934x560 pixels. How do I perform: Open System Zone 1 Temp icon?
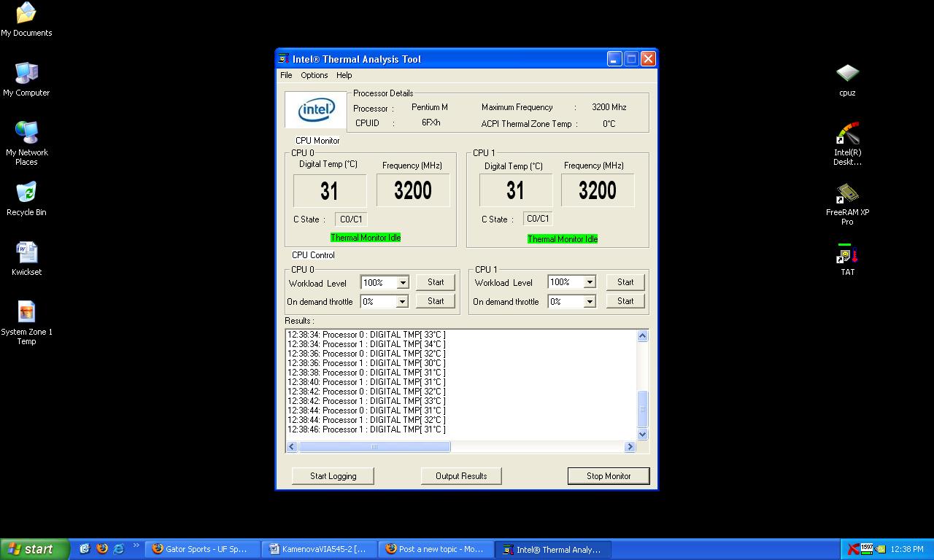pos(26,322)
